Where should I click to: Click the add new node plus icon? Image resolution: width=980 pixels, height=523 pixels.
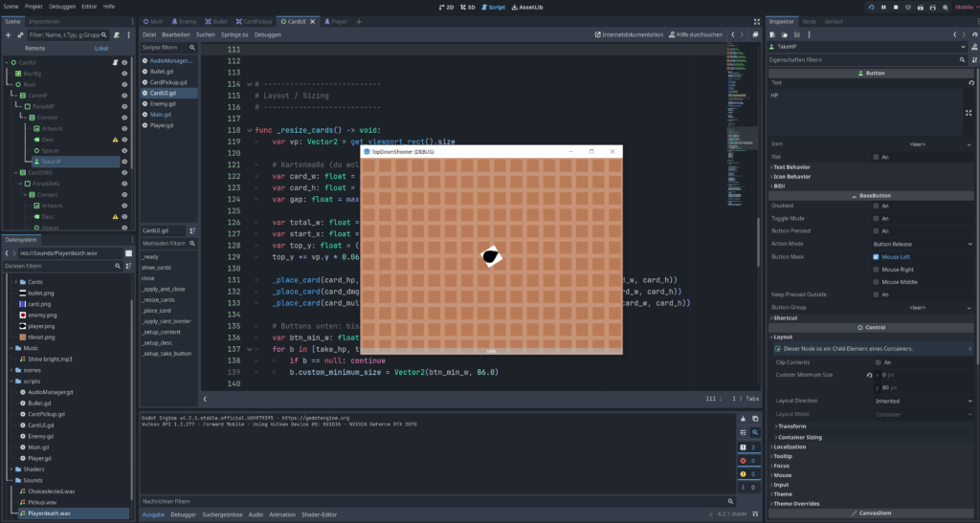point(8,34)
